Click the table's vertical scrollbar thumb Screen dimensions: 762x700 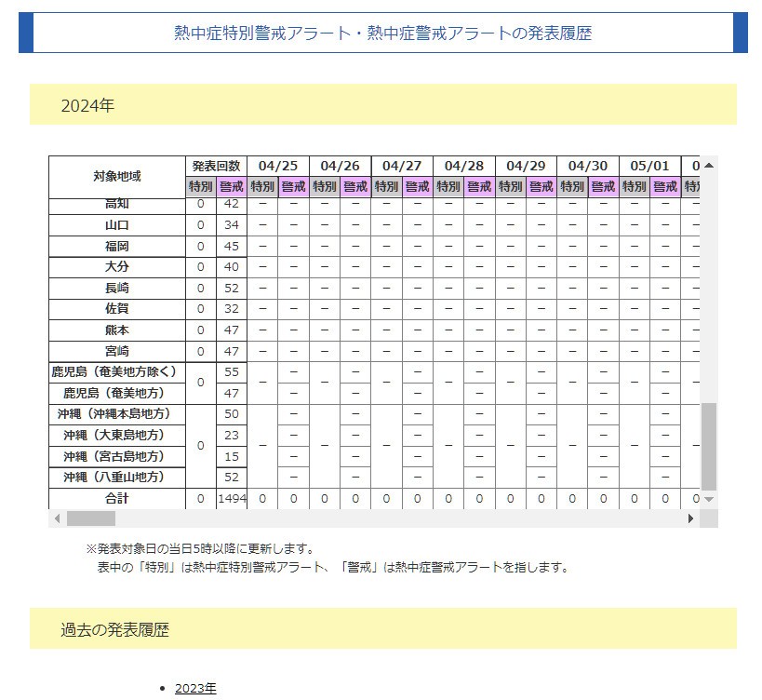click(x=709, y=446)
